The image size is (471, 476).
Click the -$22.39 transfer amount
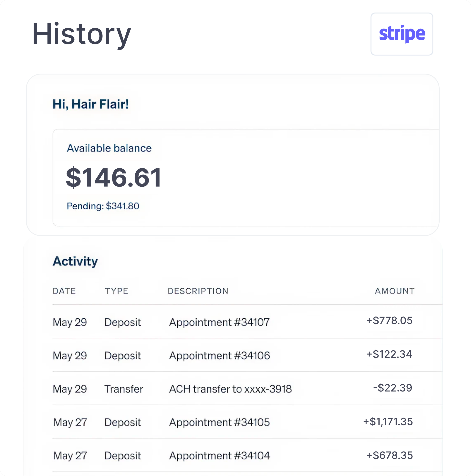[392, 388]
